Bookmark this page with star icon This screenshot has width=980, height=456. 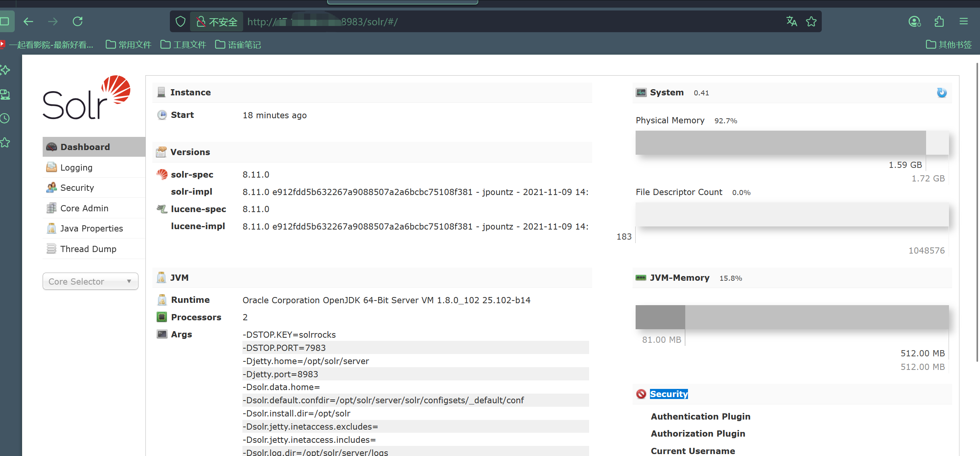(811, 21)
